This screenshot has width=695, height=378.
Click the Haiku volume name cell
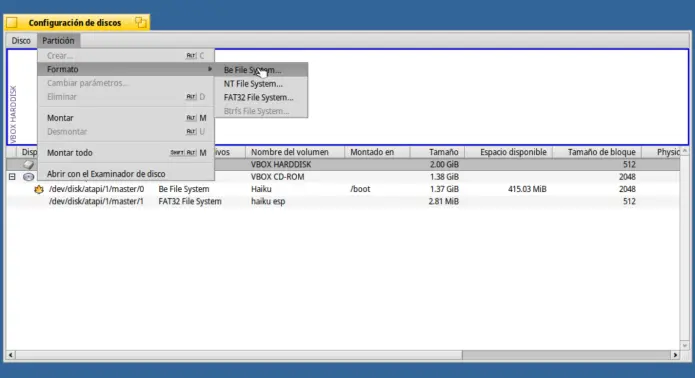point(261,189)
